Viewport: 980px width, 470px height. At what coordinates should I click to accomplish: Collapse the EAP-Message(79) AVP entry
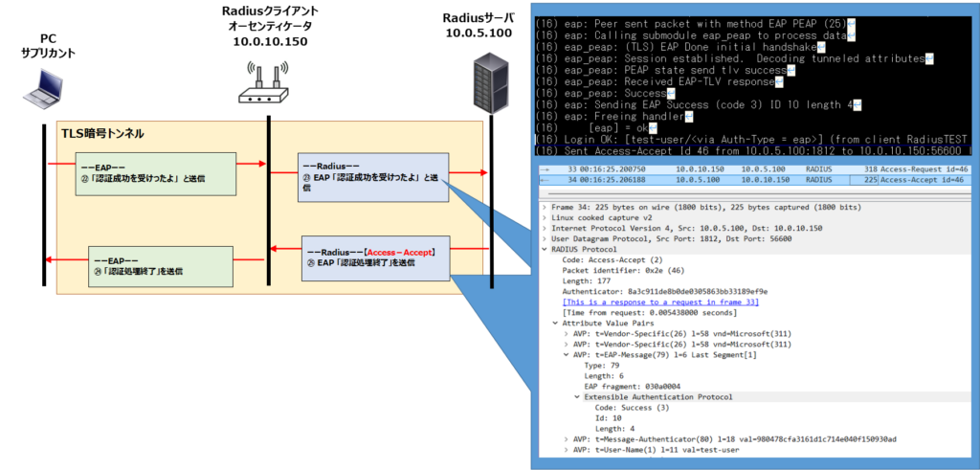pos(566,356)
